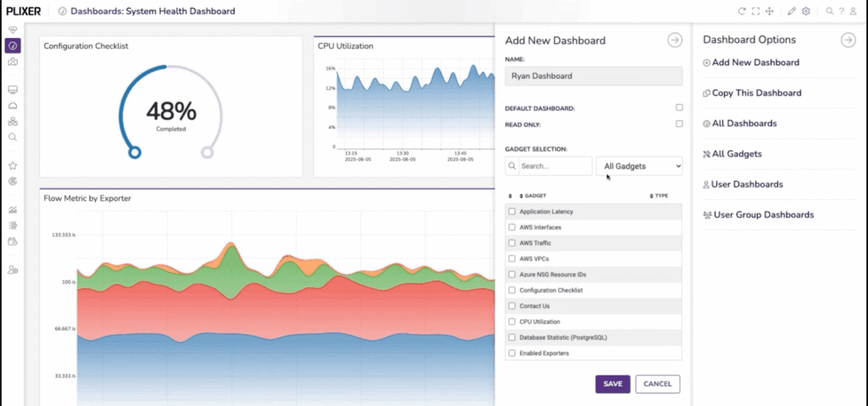Select User Group Dashboards option
868x406 pixels.
[x=763, y=215]
